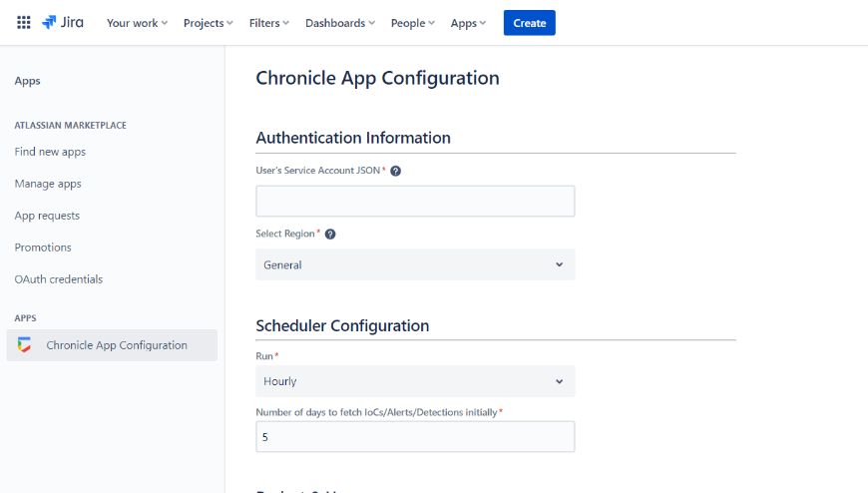The image size is (868, 493).
Task: Click the Jira logo
Action: click(63, 23)
